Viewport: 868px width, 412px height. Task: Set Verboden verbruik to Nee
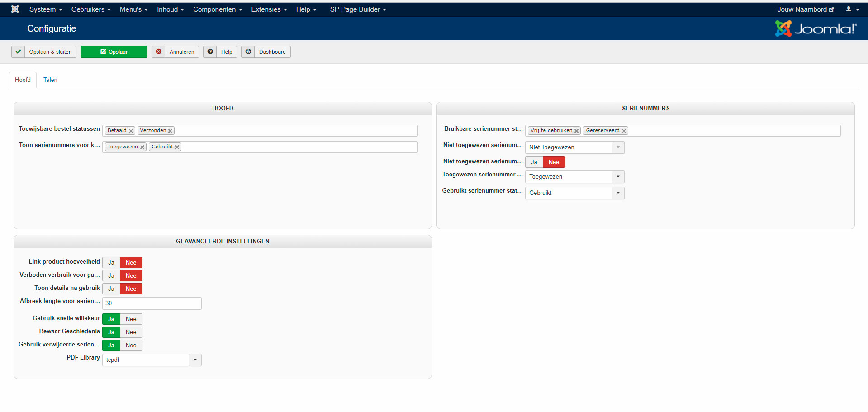(131, 275)
